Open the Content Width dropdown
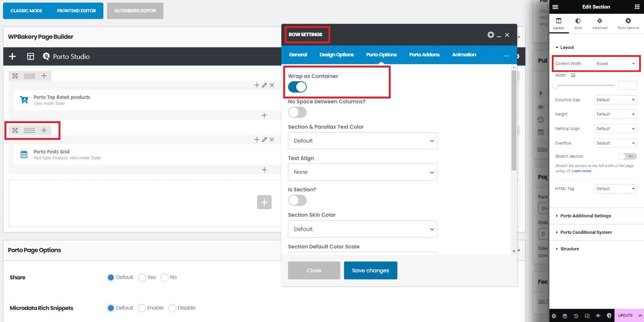Image resolution: width=644 pixels, height=322 pixels. coord(615,64)
